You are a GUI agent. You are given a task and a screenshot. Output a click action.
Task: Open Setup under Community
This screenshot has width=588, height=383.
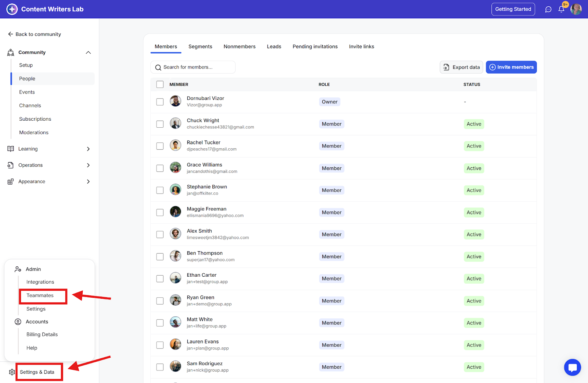[x=26, y=65]
